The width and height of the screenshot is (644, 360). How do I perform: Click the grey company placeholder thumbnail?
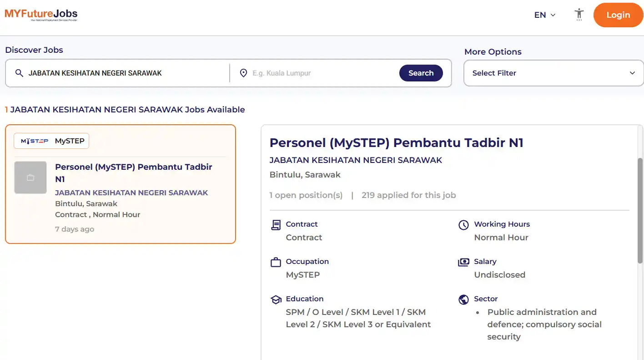coord(30,177)
